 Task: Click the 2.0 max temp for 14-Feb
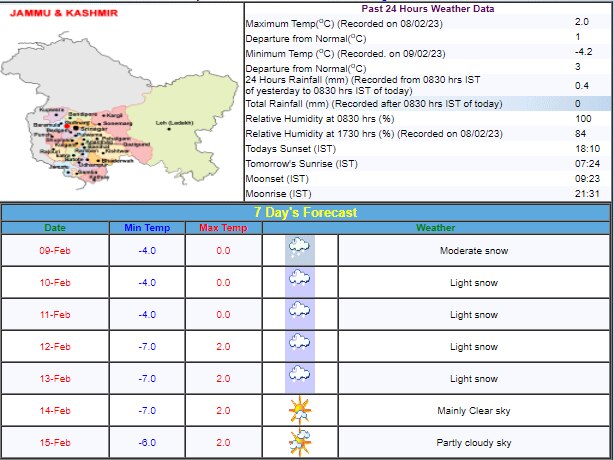pyautogui.click(x=223, y=411)
